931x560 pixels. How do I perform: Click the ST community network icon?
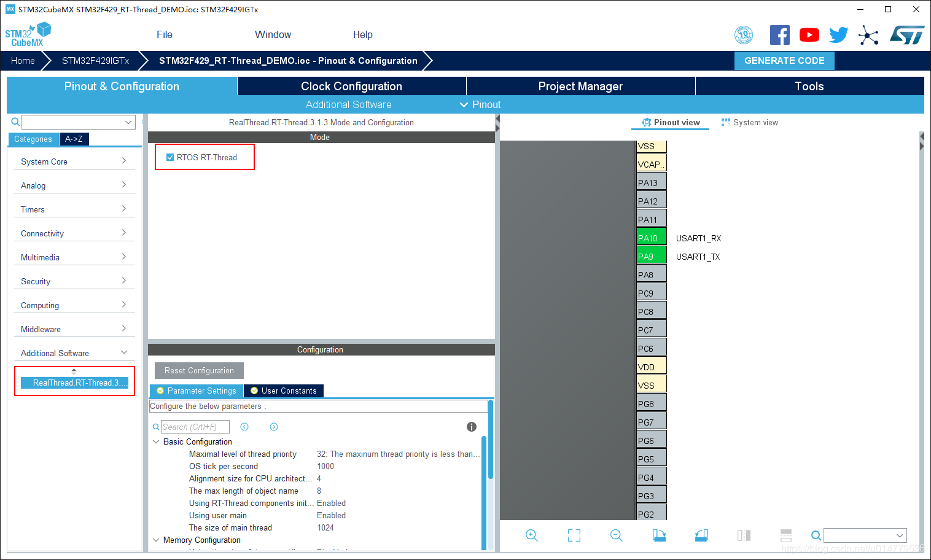tap(868, 35)
